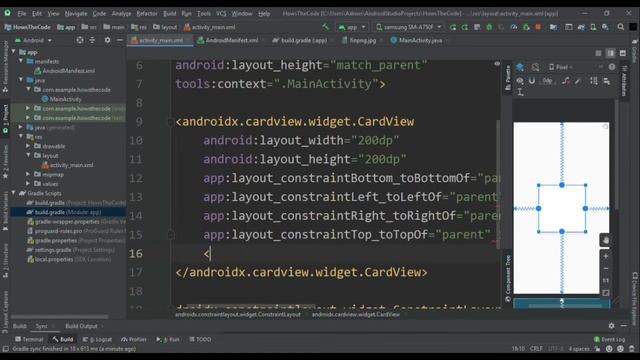Image resolution: width=640 pixels, height=360 pixels.
Task: Open the Build Output tab
Action: tap(82, 326)
